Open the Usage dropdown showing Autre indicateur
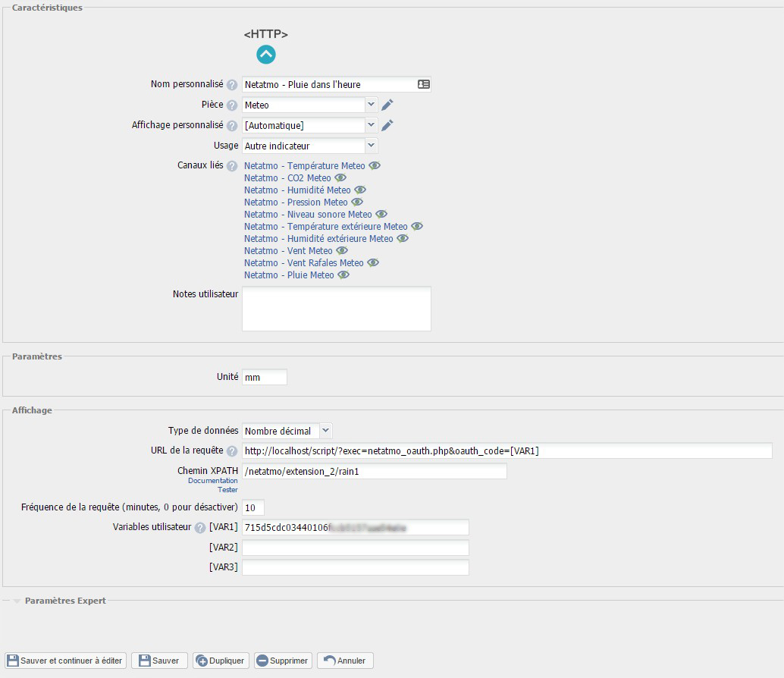This screenshot has height=678, width=784. 310,146
